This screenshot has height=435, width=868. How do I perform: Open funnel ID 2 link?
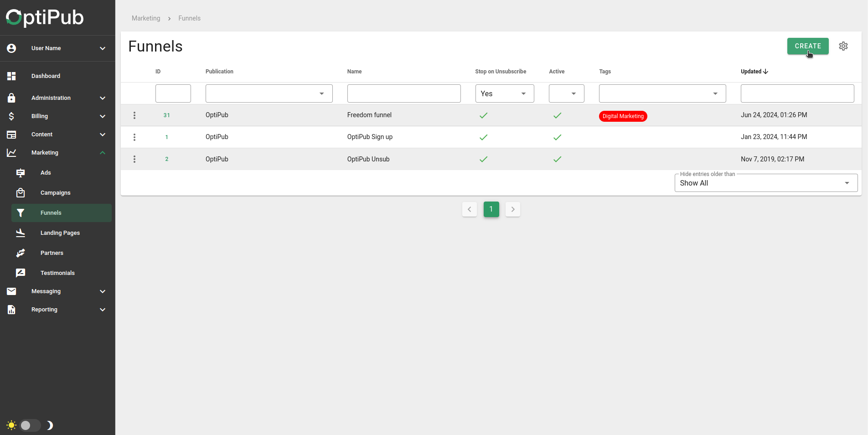coord(167,159)
